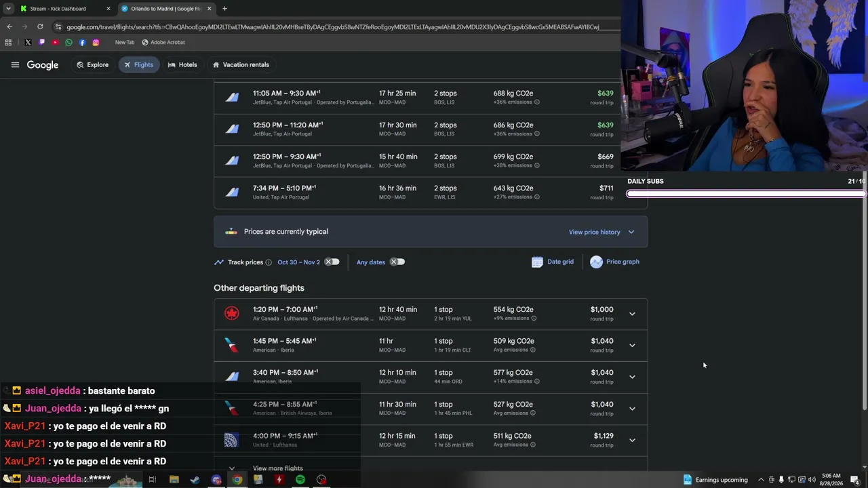Screen dimensions: 868x488
Task: Expand the 3:40 PM flight details
Action: point(632,377)
